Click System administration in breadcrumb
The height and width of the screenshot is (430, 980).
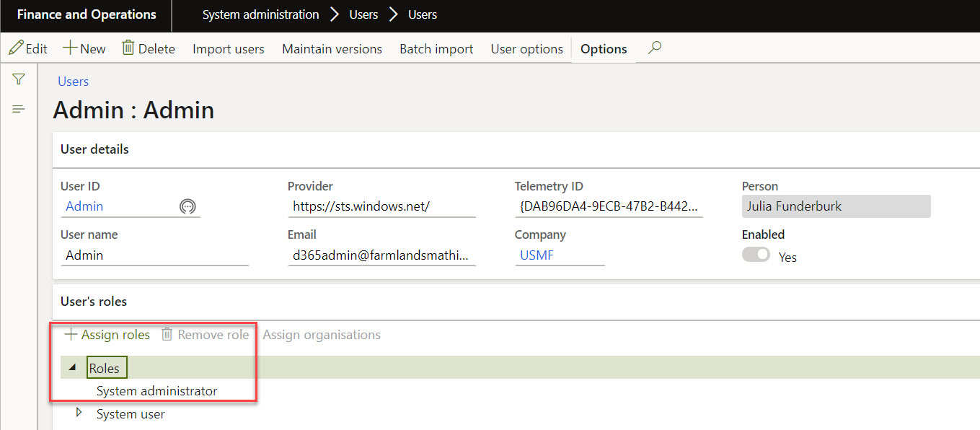pyautogui.click(x=260, y=14)
